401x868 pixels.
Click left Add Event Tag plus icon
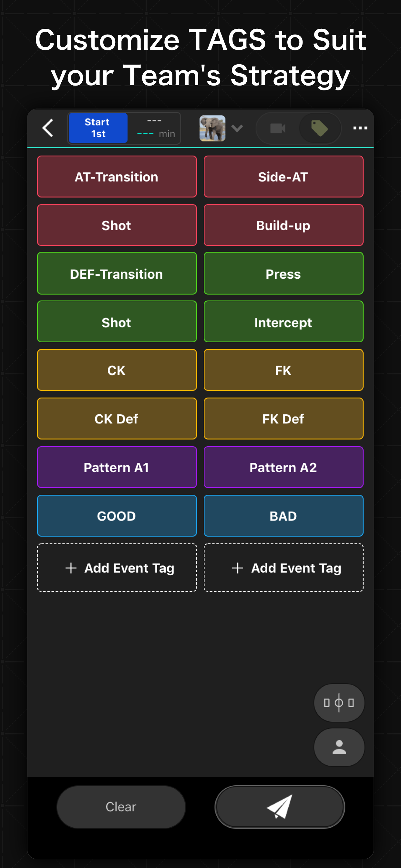click(x=71, y=568)
